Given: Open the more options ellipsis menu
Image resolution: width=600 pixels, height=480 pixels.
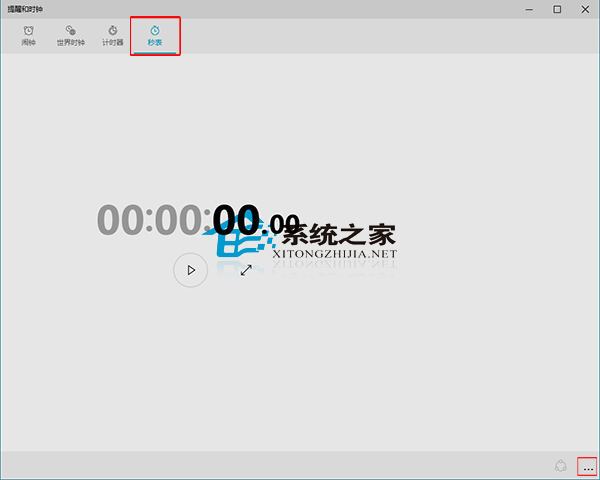Looking at the screenshot, I should tap(588, 466).
